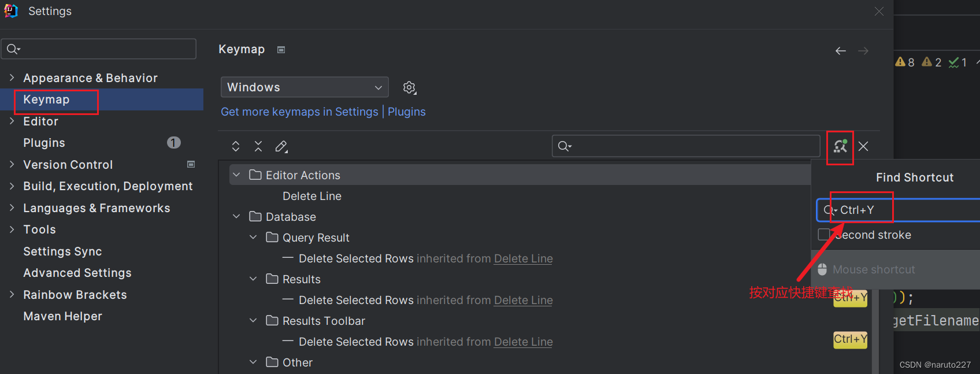Click the keymap action search field

coord(686,146)
